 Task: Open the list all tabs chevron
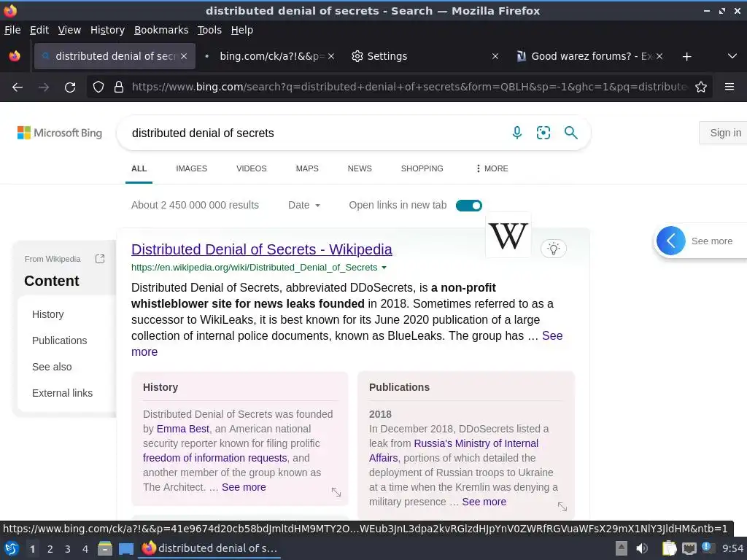pyautogui.click(x=732, y=56)
